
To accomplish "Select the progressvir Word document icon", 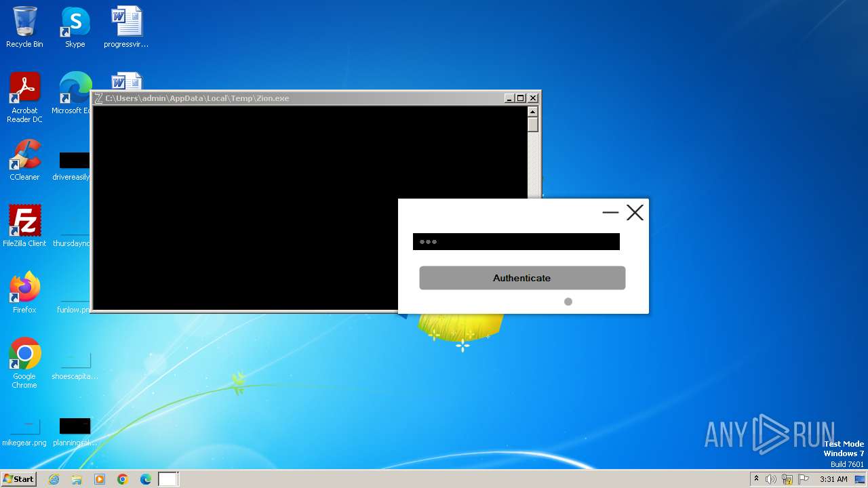I will 126,27.
